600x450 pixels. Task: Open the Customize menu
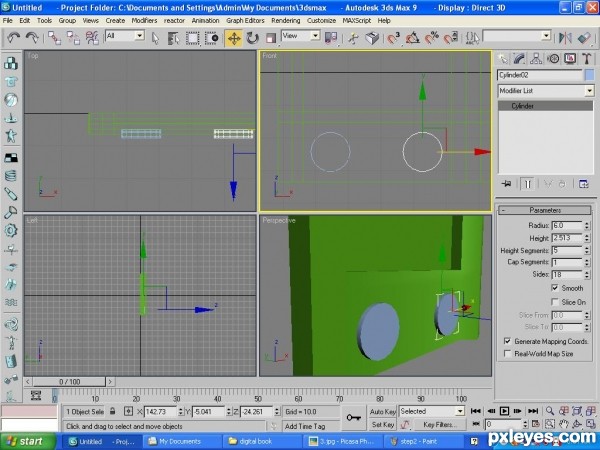tap(321, 21)
